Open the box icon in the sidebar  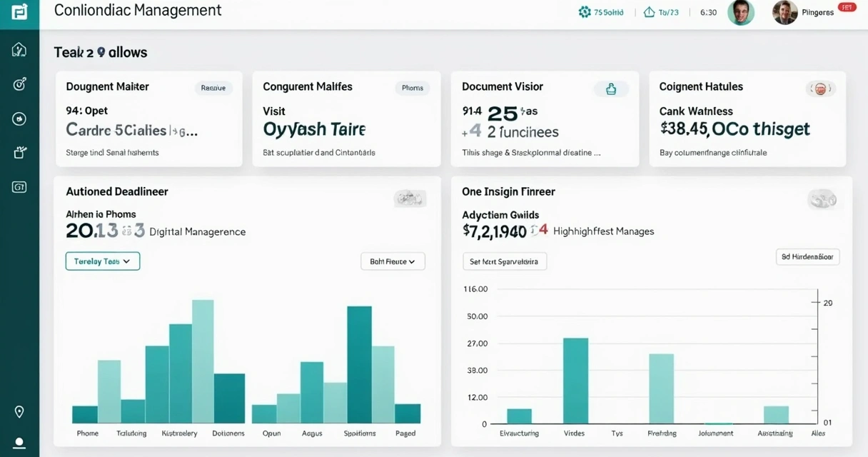(19, 152)
